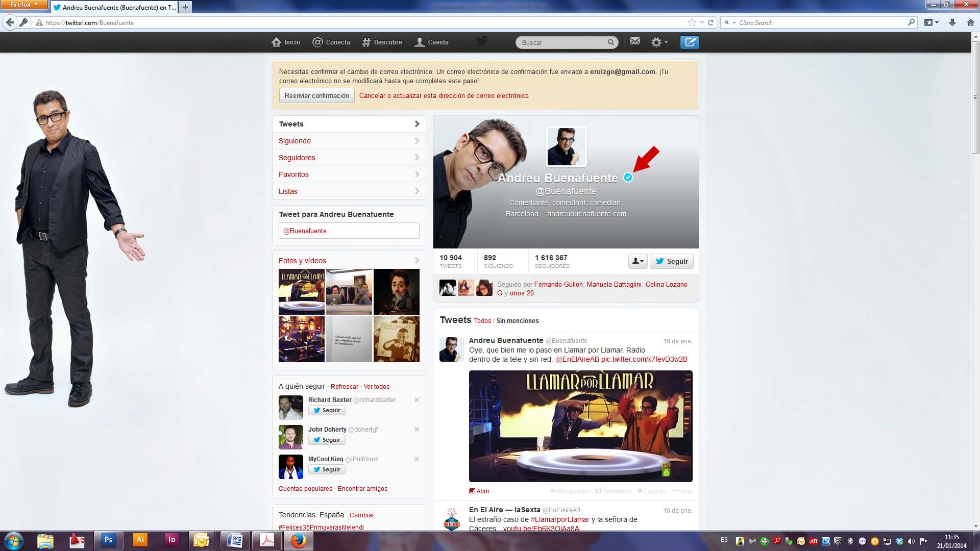Expand the Seguidores list arrow
The height and width of the screenshot is (551, 980).
point(416,158)
